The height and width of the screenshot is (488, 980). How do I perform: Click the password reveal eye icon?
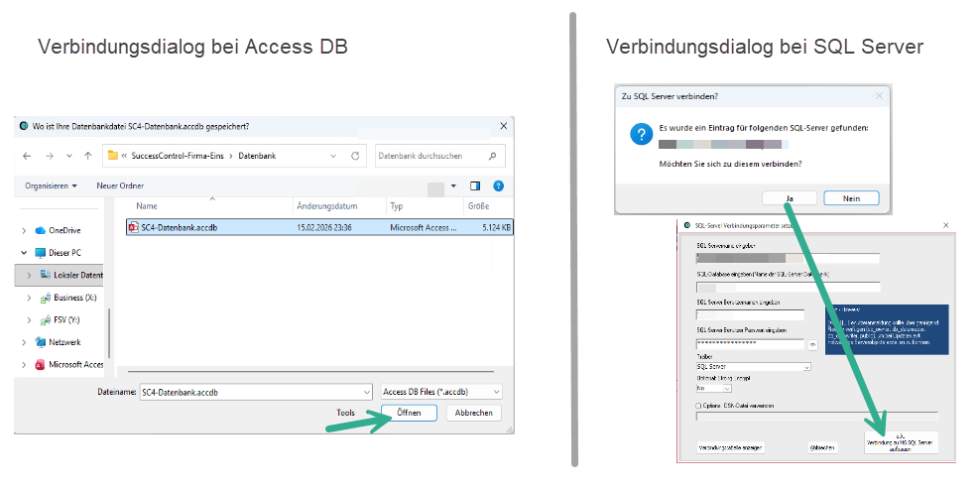coord(813,344)
